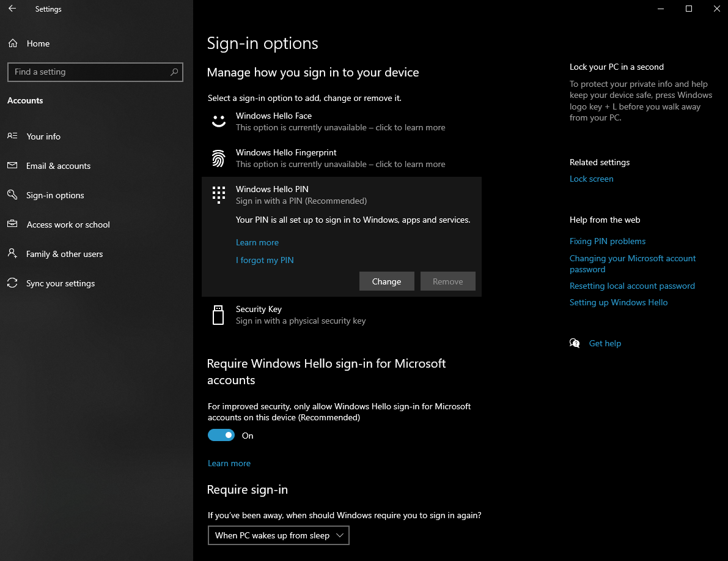Click the back arrow in Settings title bar
Image resolution: width=728 pixels, height=561 pixels.
12,9
